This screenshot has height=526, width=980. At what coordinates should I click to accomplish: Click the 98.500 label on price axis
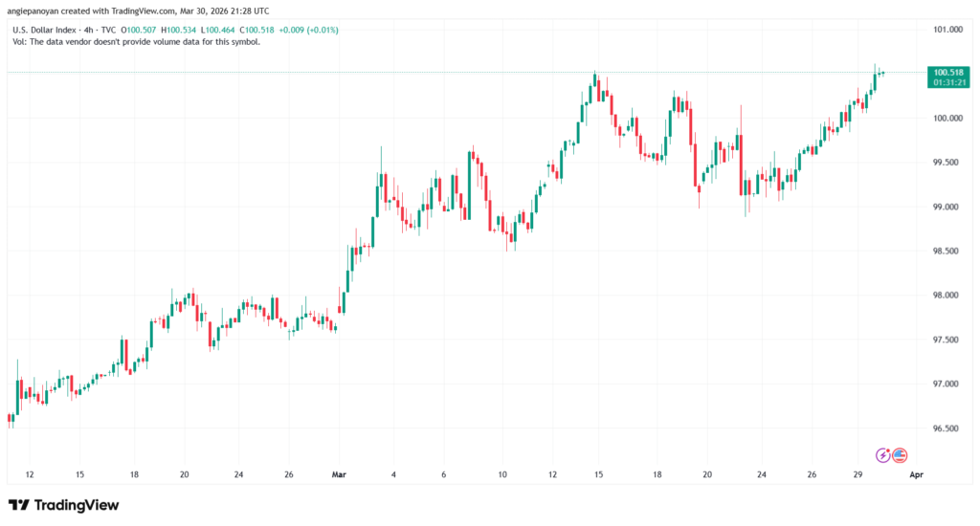(x=947, y=252)
